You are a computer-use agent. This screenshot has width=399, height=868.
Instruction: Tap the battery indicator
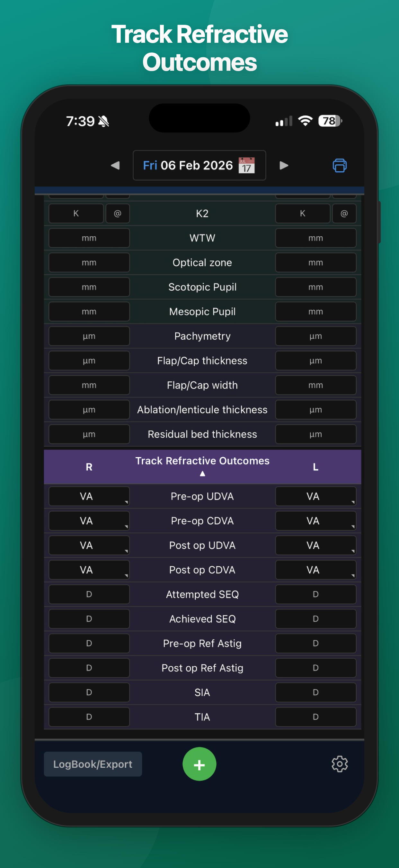330,121
